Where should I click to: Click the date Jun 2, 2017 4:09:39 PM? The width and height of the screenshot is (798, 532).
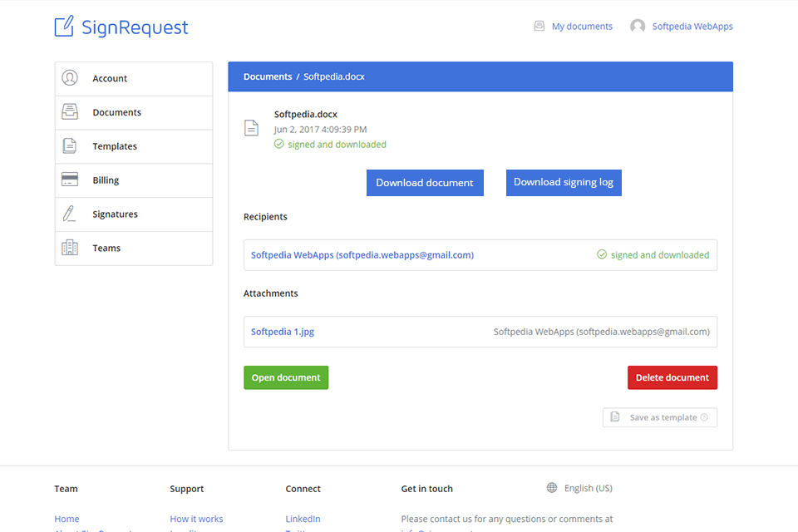point(320,130)
